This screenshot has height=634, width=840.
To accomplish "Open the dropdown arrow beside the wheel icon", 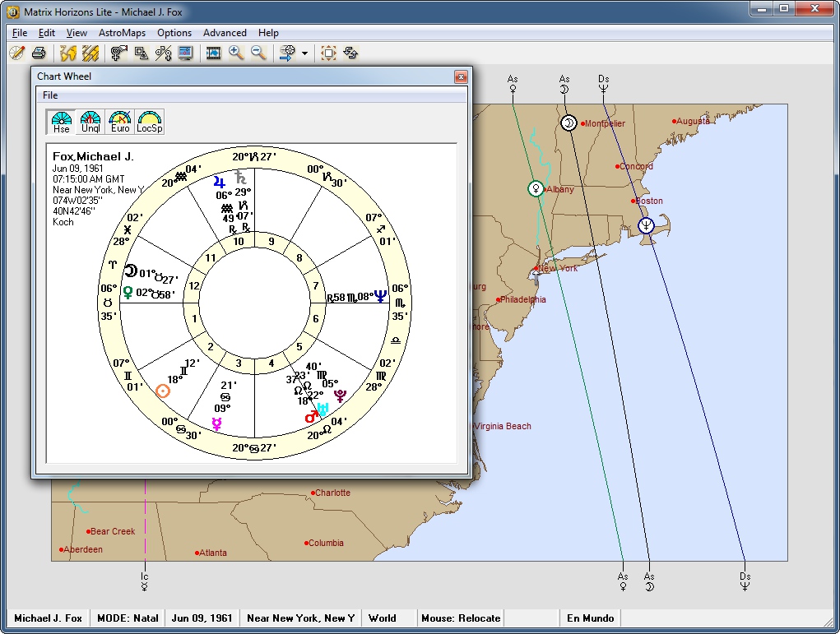I will (x=305, y=53).
